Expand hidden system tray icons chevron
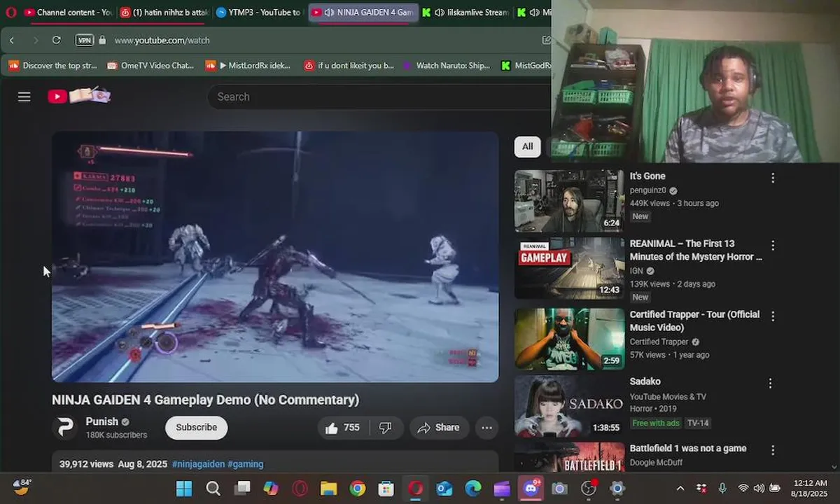Viewport: 840px width, 504px height. (x=680, y=488)
